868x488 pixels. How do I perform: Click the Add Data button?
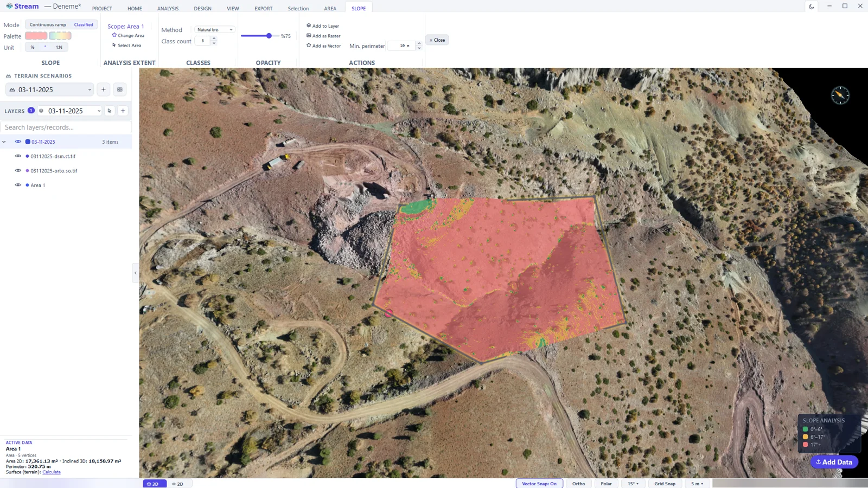834,462
